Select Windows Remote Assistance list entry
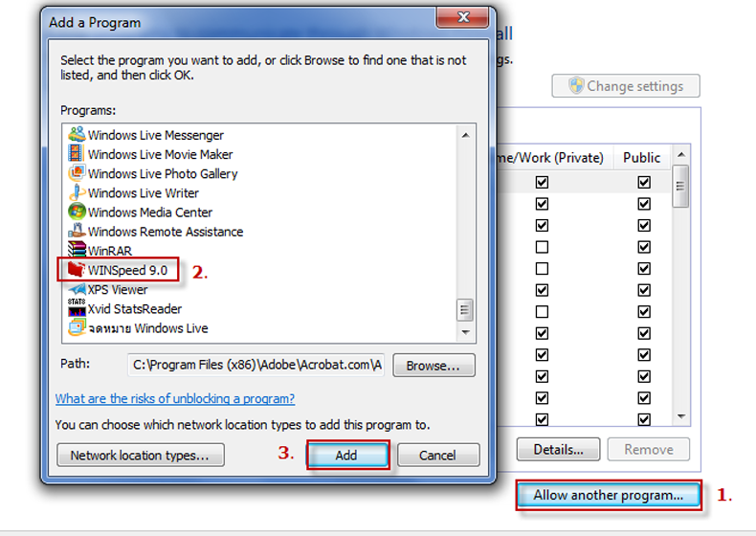756x536 pixels. coord(165,232)
